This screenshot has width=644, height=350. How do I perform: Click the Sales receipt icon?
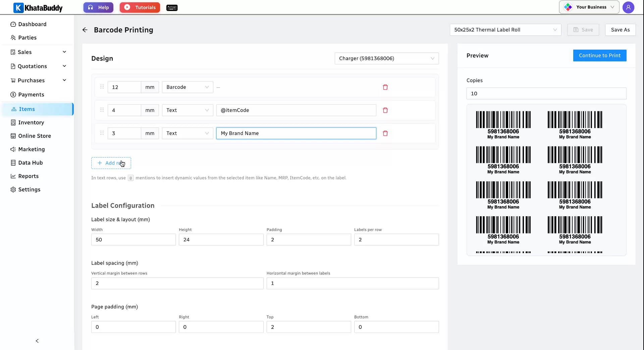coord(13,52)
